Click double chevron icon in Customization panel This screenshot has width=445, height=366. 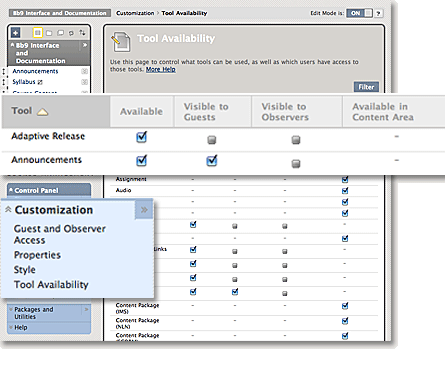coord(144,210)
